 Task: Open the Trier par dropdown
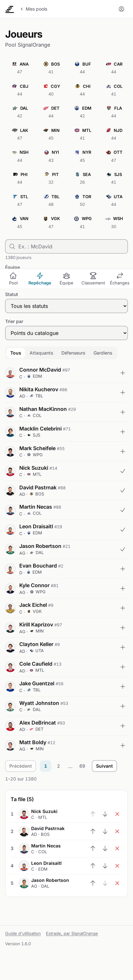point(66,333)
